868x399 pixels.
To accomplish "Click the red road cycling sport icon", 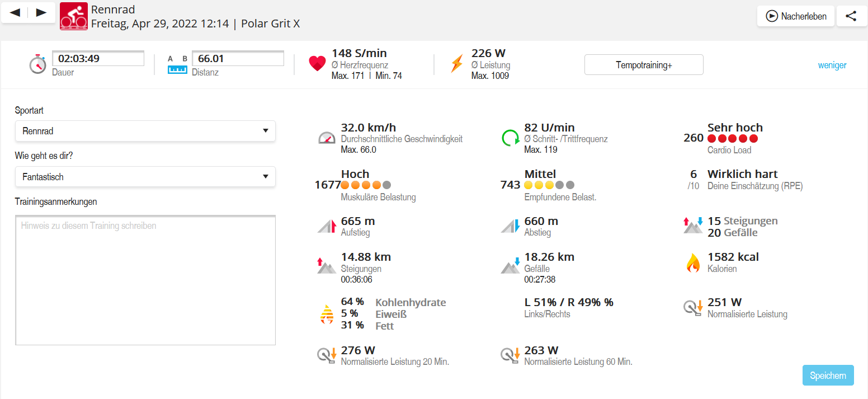I will 74,16.
